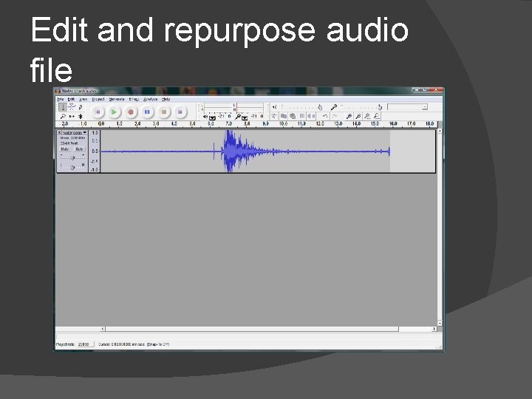Open the input source combo box
This screenshot has width=532, height=399.
click(x=407, y=107)
